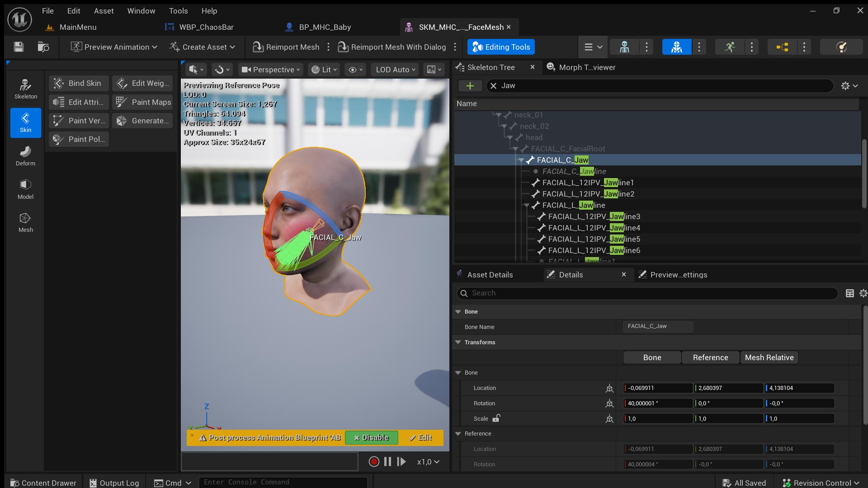
Task: Click the Save asset floppy icon
Action: pyautogui.click(x=19, y=47)
